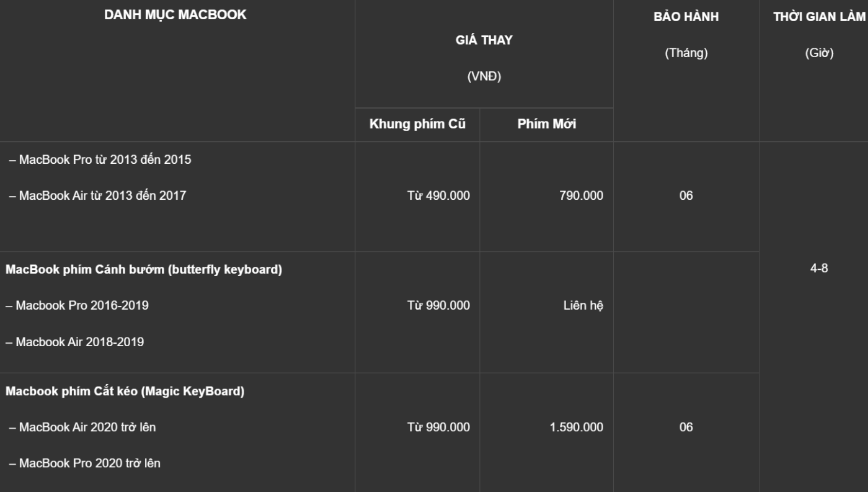Image resolution: width=868 pixels, height=492 pixels.
Task: Select the MacBook Air từ 2013 đến 2017 entry
Action: (x=97, y=195)
